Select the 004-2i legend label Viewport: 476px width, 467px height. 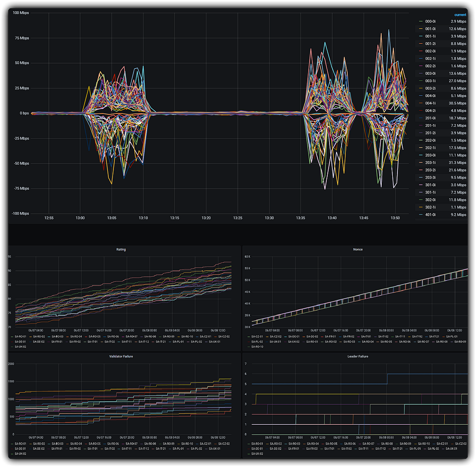coord(430,111)
